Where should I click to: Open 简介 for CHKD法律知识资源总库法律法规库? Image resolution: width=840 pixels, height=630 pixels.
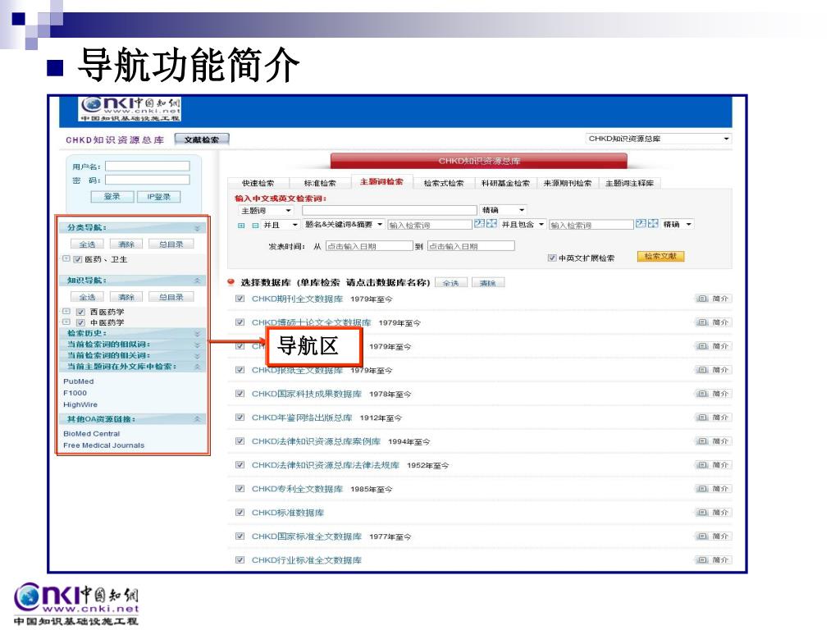coord(714,465)
